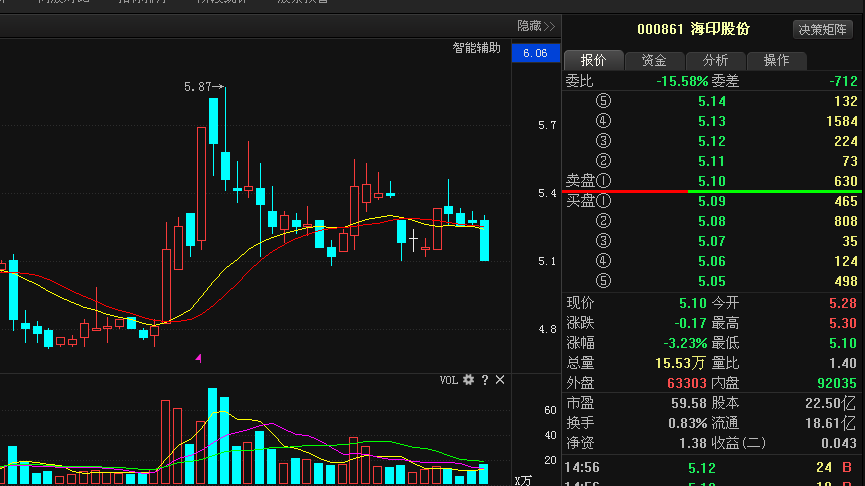Switch to the 报价 quote tab
Image resolution: width=865 pixels, height=486 pixels.
(x=593, y=60)
